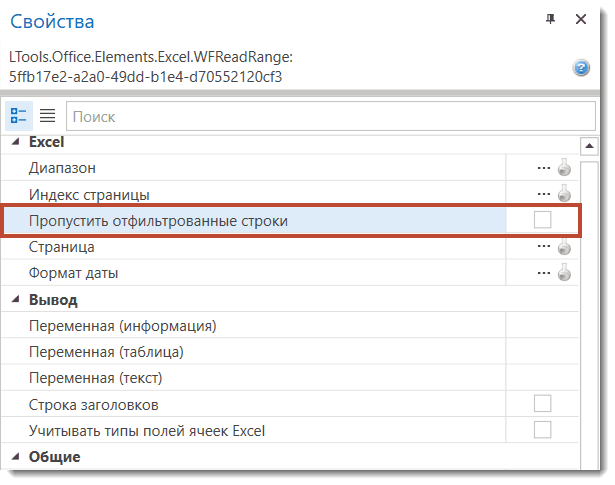The height and width of the screenshot is (485, 615).
Task: Switch to categorized properties view
Action: pyautogui.click(x=20, y=115)
